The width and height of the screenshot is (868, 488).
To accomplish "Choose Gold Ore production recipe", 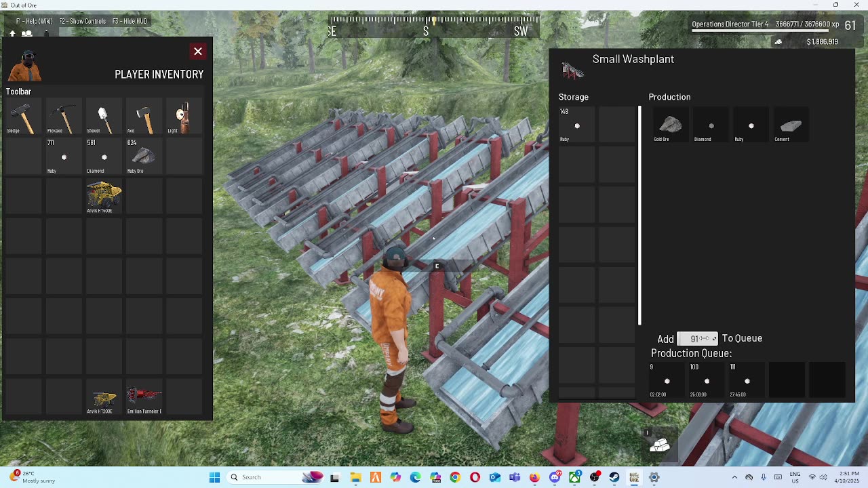I will click(x=670, y=125).
